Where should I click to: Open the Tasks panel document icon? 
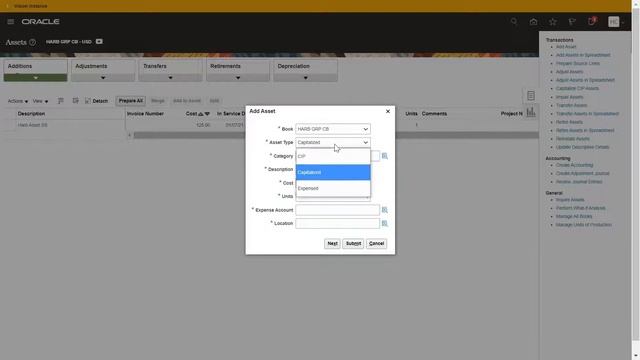click(531, 96)
